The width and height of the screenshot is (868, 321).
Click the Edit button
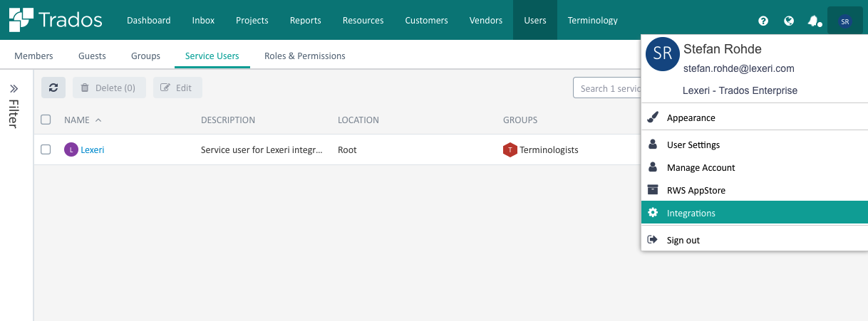(177, 88)
